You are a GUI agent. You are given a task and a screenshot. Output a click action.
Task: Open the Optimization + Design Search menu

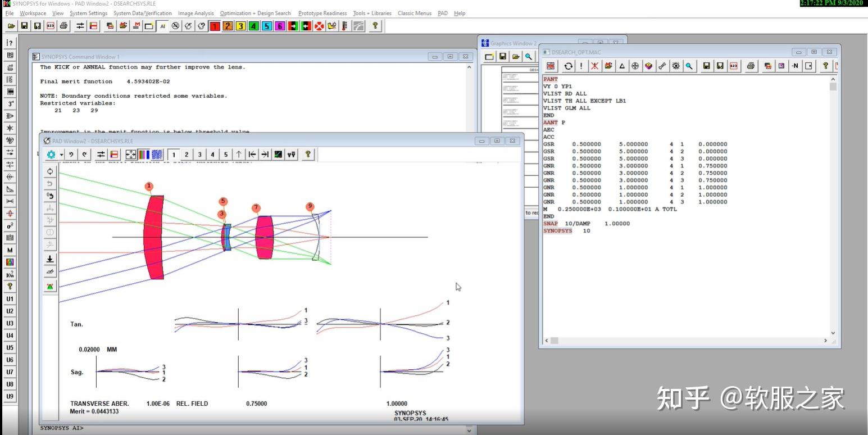256,13
